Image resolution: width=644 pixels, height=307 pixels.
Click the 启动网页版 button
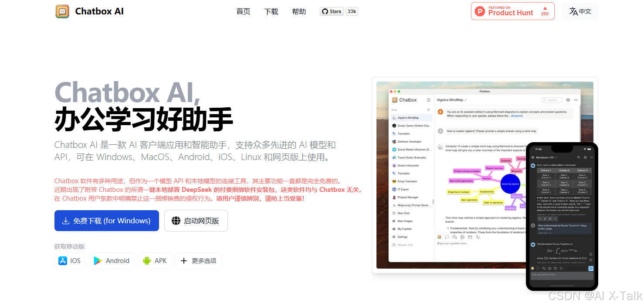coord(196,221)
